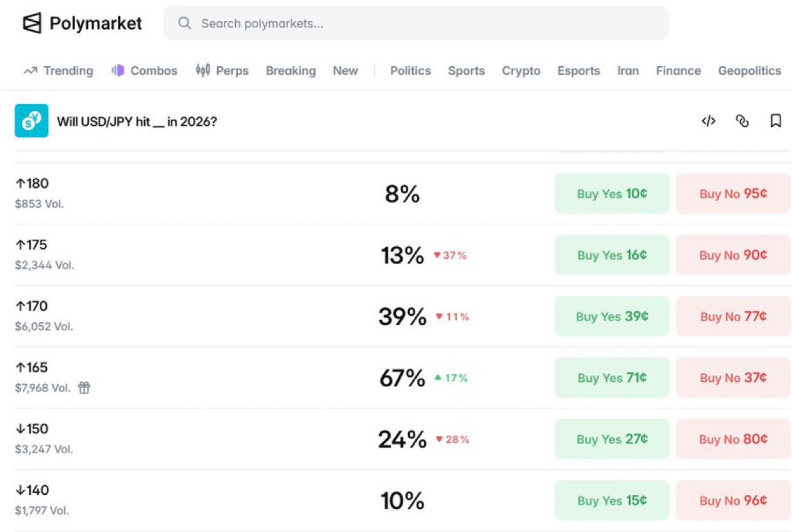Buy Yes at 10¢ for ↑180
The height and width of the screenshot is (532, 792).
point(612,194)
